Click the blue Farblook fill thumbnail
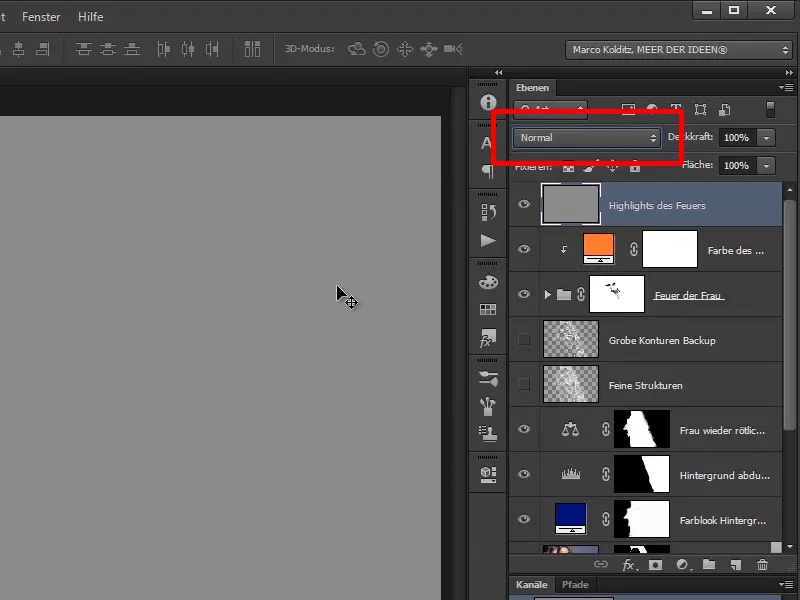 tap(570, 519)
